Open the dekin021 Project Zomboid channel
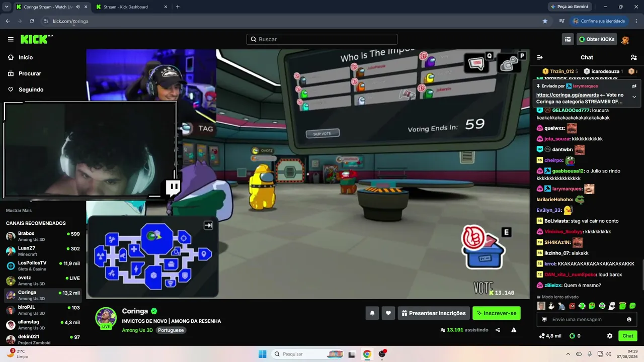The image size is (644, 362). [43, 339]
